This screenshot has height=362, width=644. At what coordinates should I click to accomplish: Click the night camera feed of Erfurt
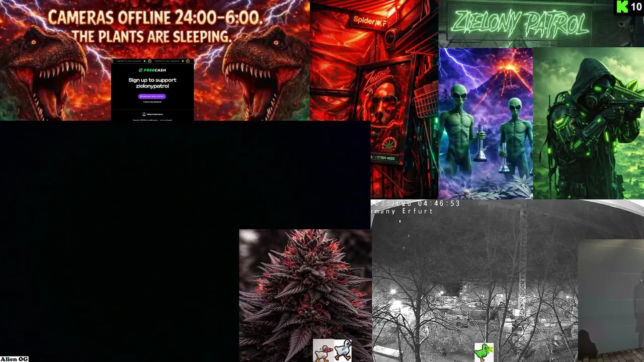[x=474, y=281]
